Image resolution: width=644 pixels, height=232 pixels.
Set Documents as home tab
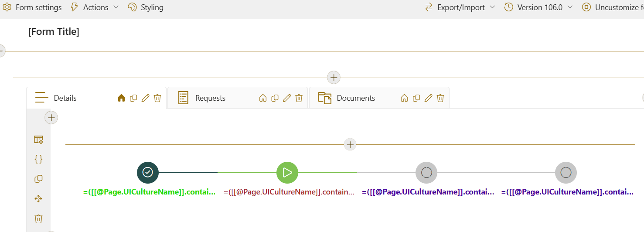(404, 98)
